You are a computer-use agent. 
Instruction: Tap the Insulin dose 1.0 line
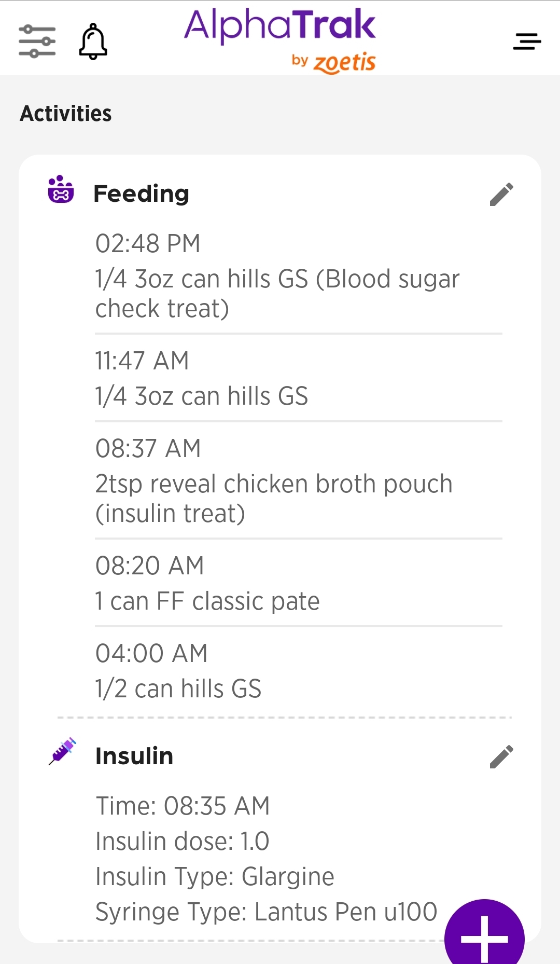(x=183, y=841)
